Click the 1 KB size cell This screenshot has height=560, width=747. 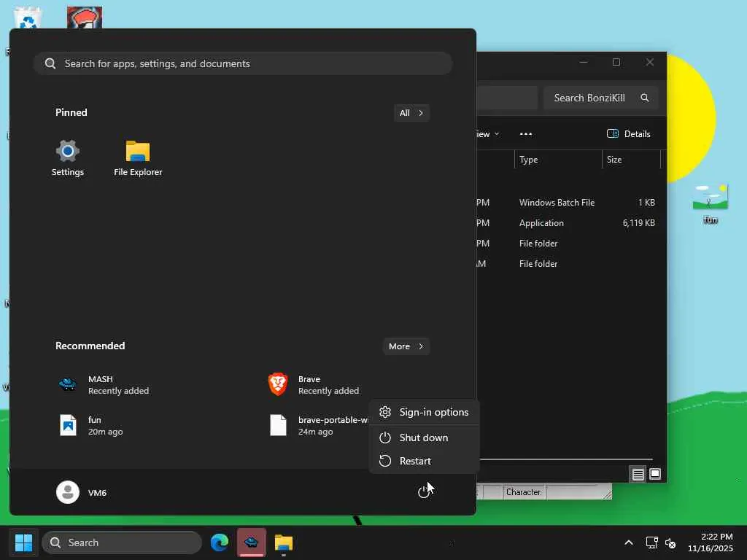[x=646, y=203]
